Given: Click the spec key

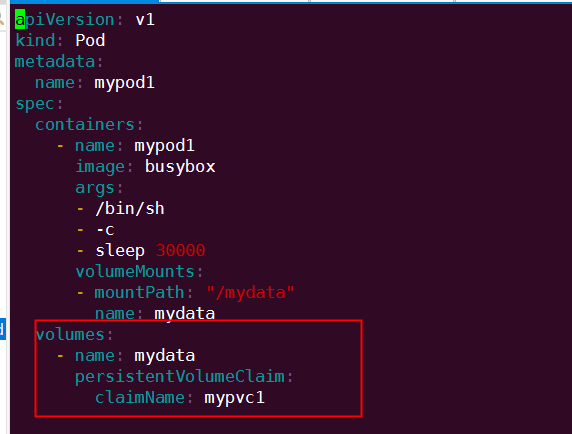Looking at the screenshot, I should coord(35,104).
